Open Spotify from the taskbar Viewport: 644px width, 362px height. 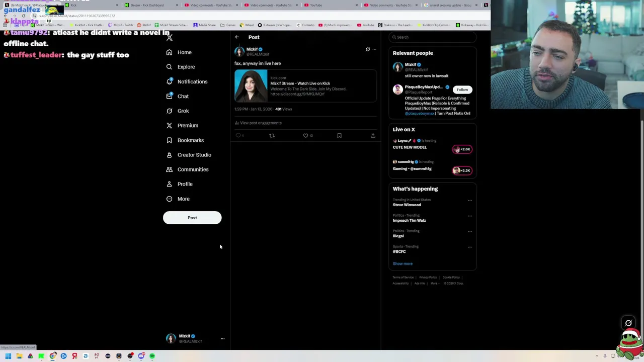pos(152,356)
